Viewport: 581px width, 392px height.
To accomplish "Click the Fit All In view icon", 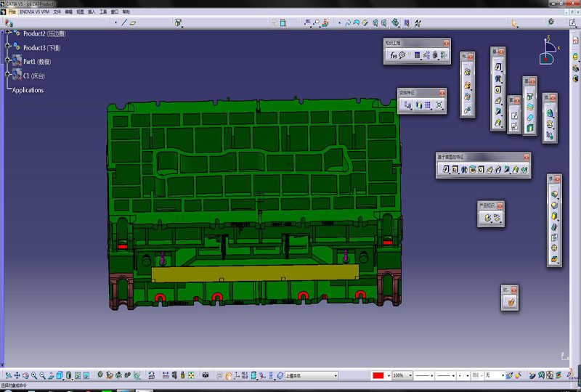I will pos(7,375).
